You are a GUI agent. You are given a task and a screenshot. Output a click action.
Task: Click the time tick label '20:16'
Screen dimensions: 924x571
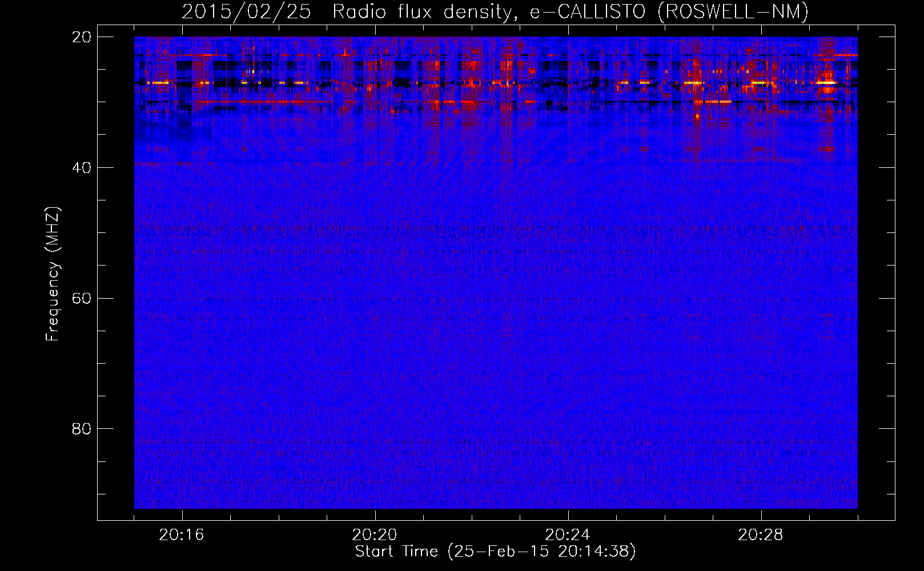(182, 535)
